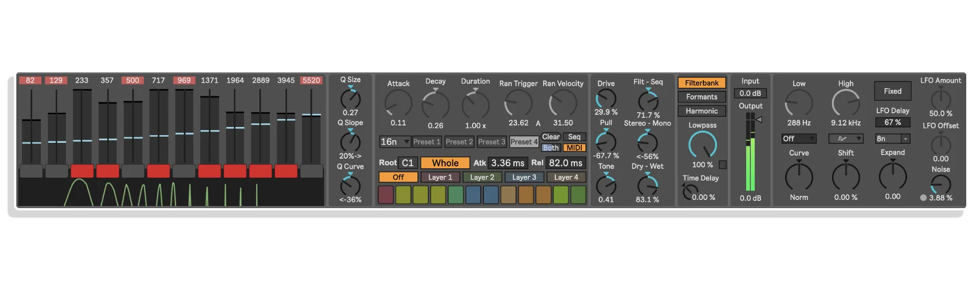Click the Q Curve knob
The height and width of the screenshot is (281, 980).
click(x=351, y=185)
